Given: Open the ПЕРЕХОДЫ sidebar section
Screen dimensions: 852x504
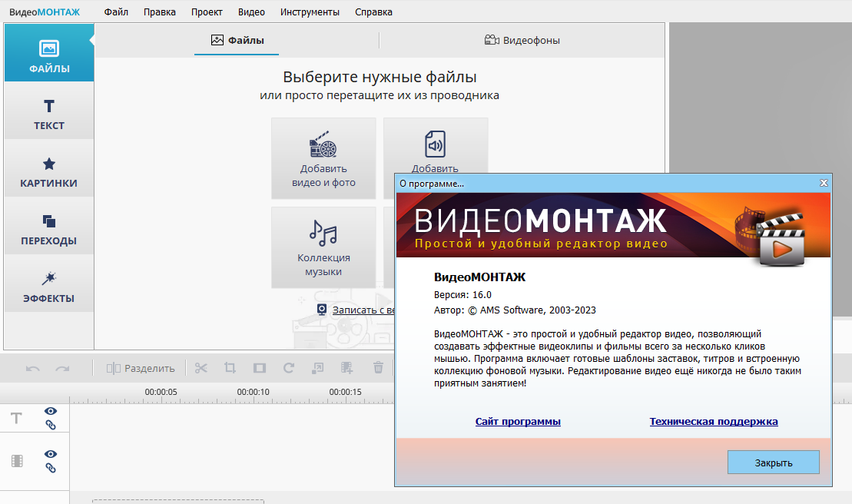Looking at the screenshot, I should coord(49,226).
